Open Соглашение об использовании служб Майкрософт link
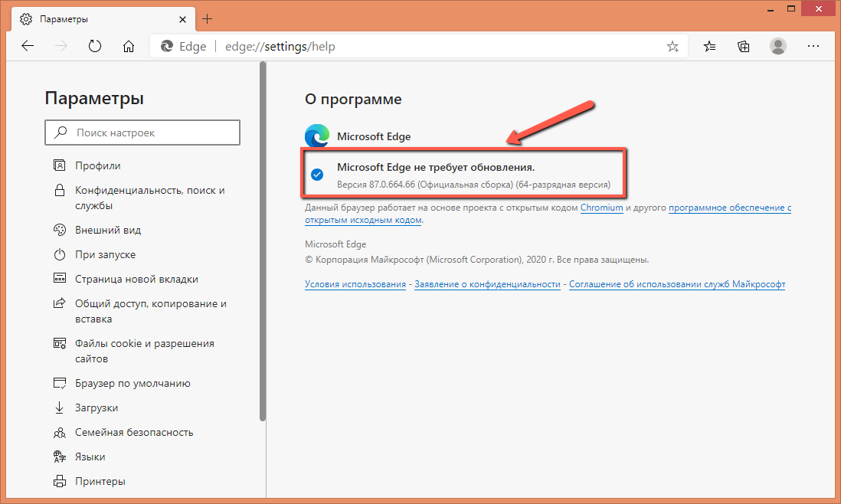This screenshot has width=841, height=504. (x=677, y=284)
